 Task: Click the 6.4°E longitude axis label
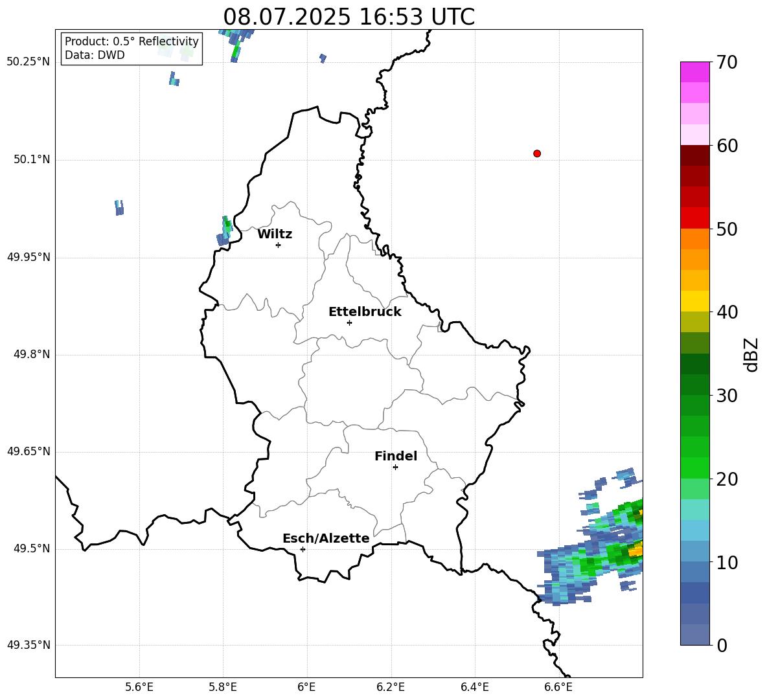pos(474,688)
